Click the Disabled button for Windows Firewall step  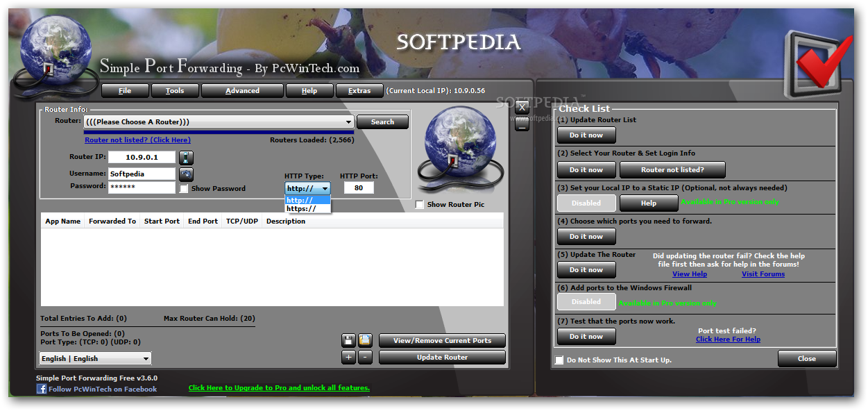pos(586,302)
